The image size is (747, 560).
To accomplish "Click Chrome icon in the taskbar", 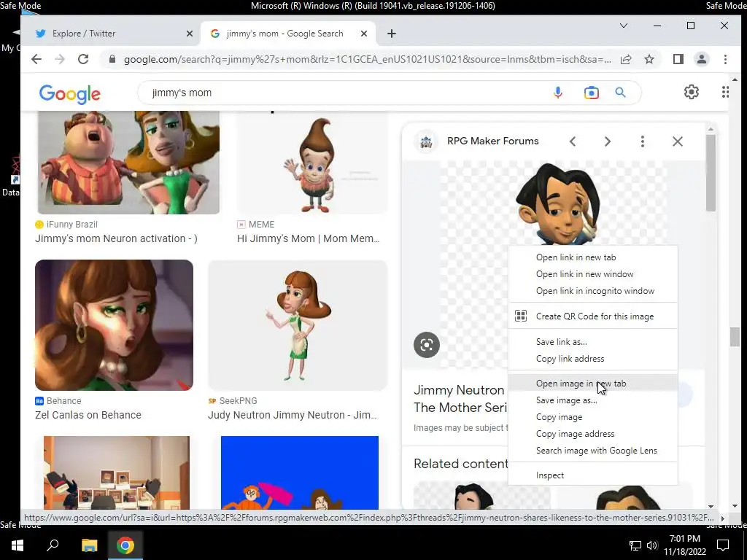I will tap(125, 545).
